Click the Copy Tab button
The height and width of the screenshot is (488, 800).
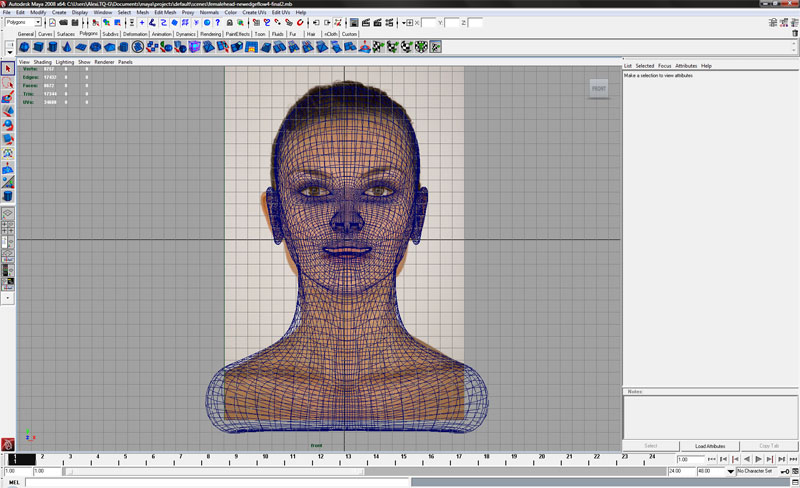point(769,446)
